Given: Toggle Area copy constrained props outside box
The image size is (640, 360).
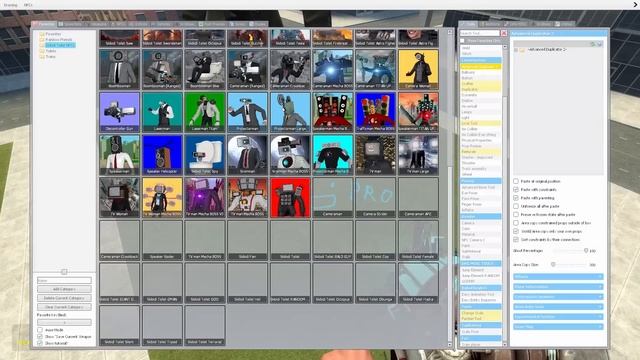Looking at the screenshot, I should pyautogui.click(x=516, y=223).
